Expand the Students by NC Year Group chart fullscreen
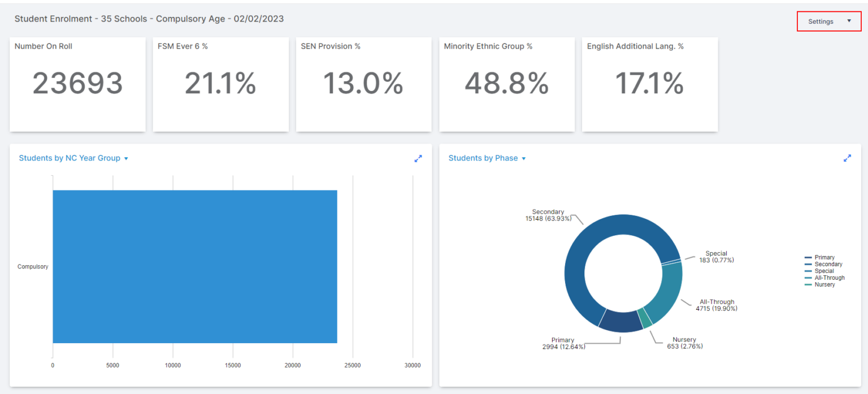Viewport: 868px width, 394px height. [x=418, y=159]
